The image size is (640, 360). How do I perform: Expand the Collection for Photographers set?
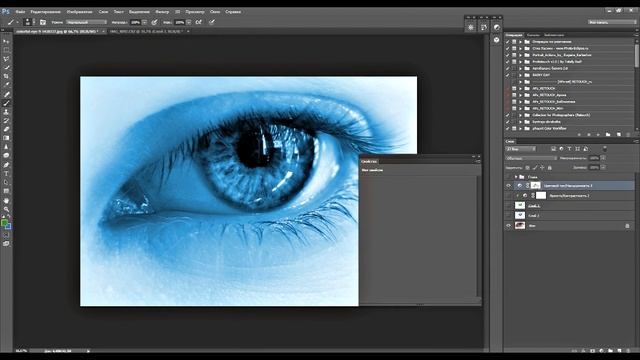tap(520, 115)
